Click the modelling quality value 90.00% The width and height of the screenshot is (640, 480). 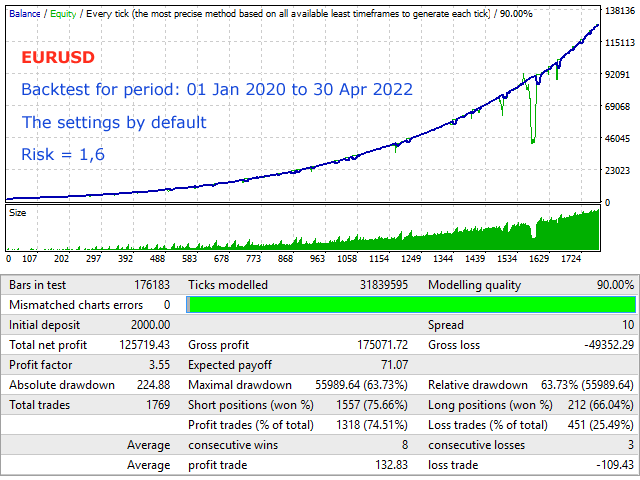point(615,285)
